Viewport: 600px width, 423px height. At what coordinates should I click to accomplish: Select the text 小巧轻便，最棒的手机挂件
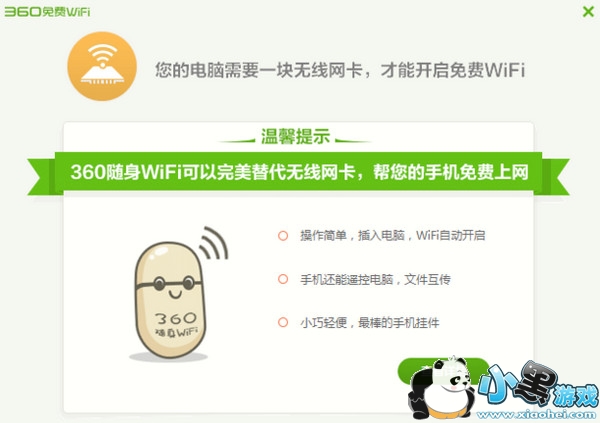pyautogui.click(x=370, y=323)
